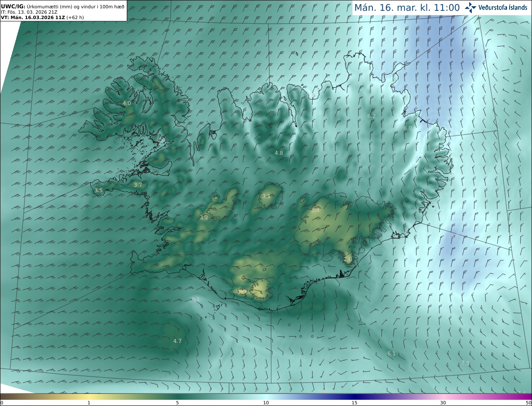Click the 6.2 value on the map
The width and height of the screenshot is (532, 406).
[372, 116]
